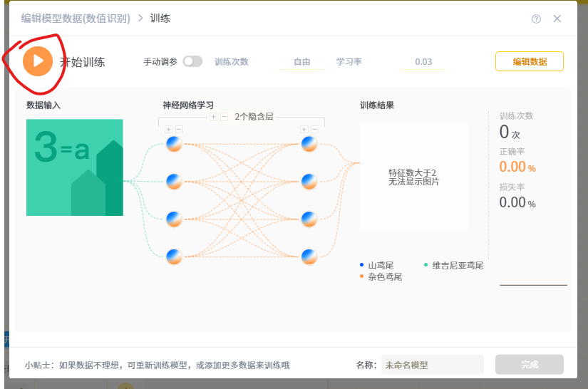Add a neuron to the second hidden layer
The width and height of the screenshot is (588, 389).
point(304,129)
